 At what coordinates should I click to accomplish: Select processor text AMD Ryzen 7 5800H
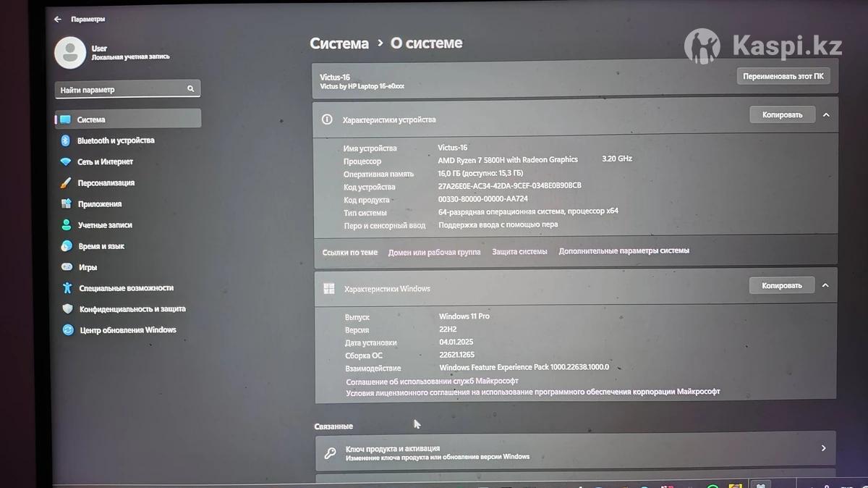tap(508, 160)
